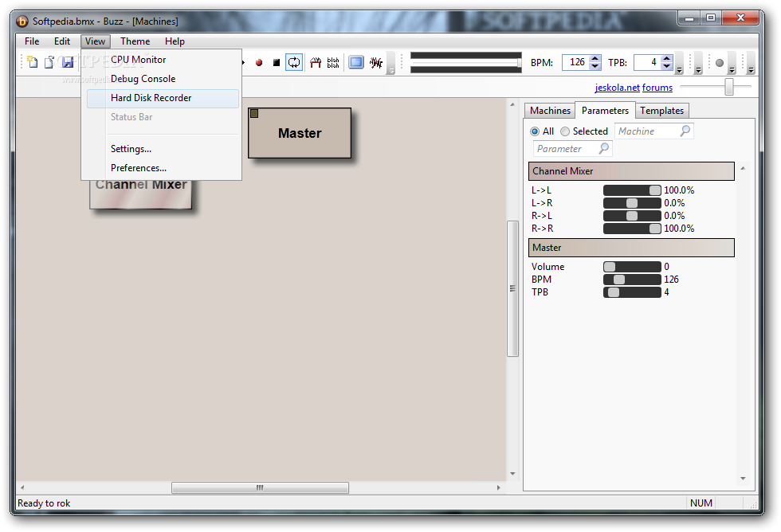Open the forums link
This screenshot has width=781, height=532.
point(657,88)
